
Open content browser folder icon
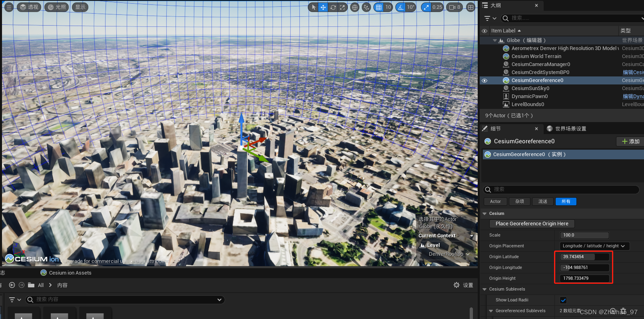tap(31, 285)
